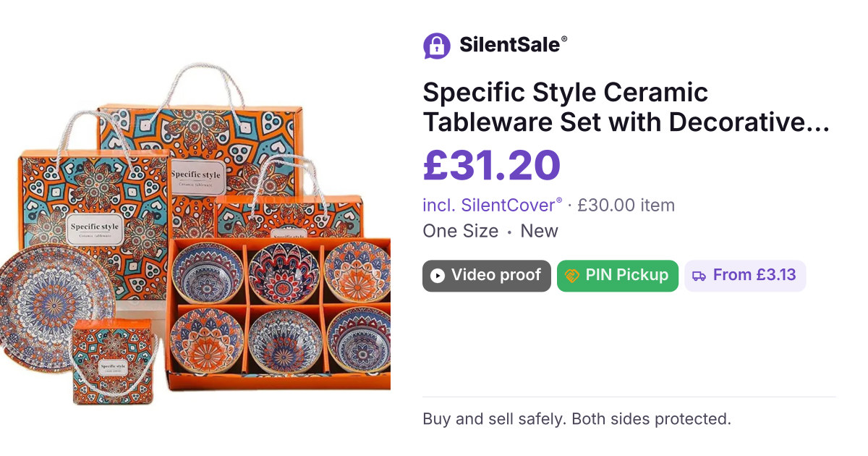Click the small square gift box in photo

[x=113, y=361]
